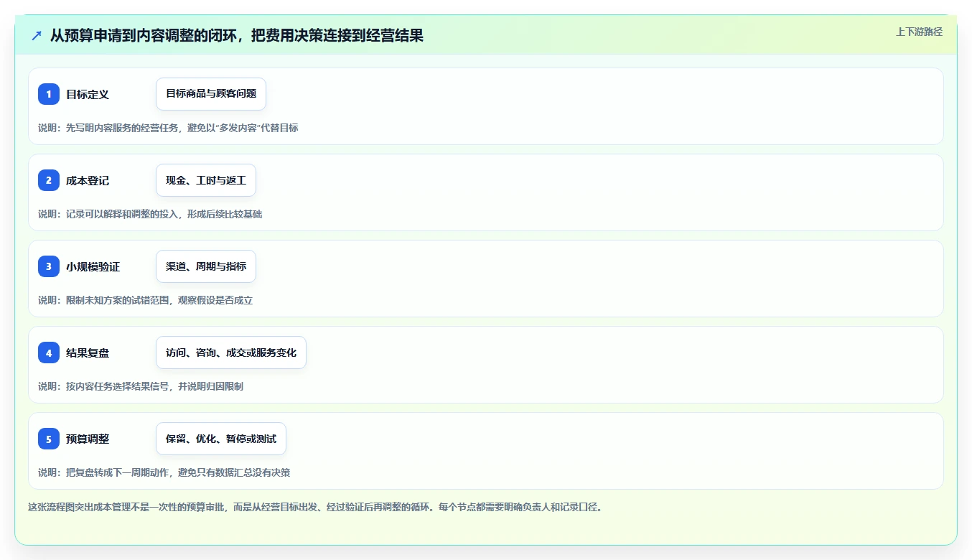The width and height of the screenshot is (972, 560).
Task: Click the 现金、工时与返工 chip
Action: 206,180
